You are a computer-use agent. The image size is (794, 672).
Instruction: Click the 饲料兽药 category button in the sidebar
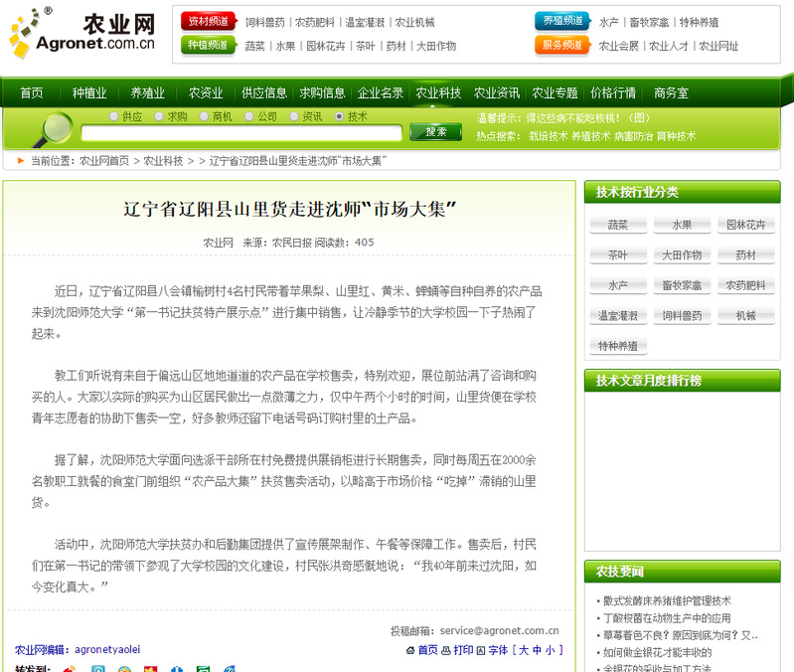click(682, 316)
